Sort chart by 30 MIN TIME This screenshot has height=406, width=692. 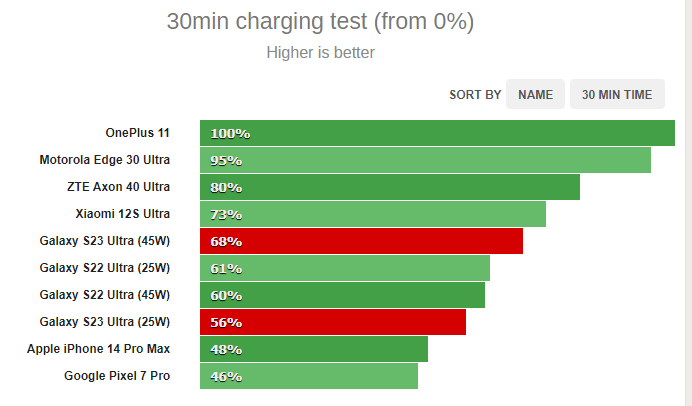pos(617,94)
